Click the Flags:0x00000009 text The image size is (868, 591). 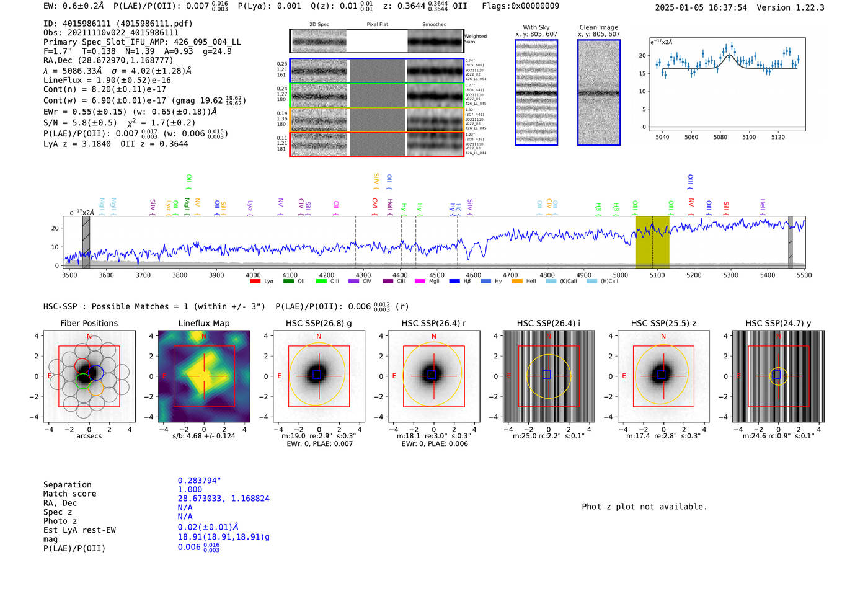[x=520, y=6]
